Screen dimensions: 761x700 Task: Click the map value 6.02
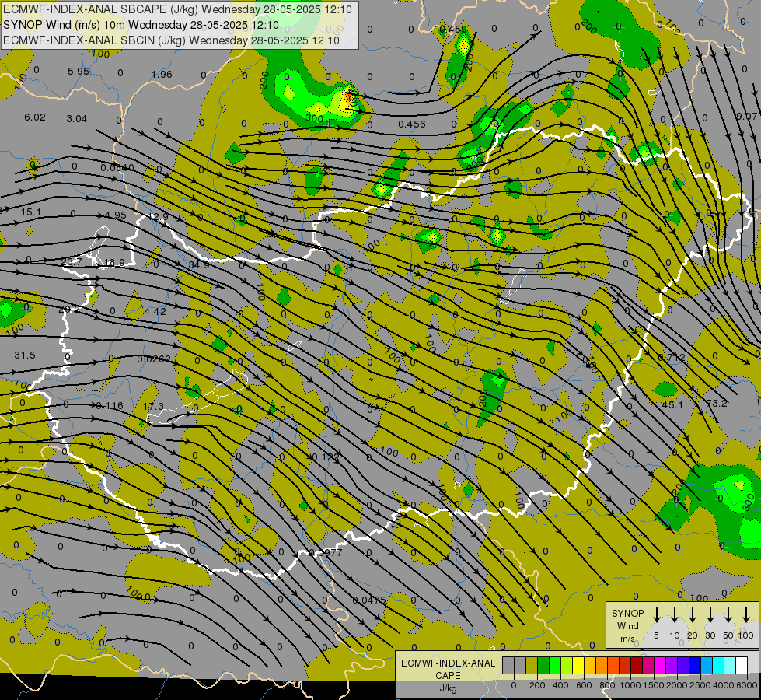(34, 117)
